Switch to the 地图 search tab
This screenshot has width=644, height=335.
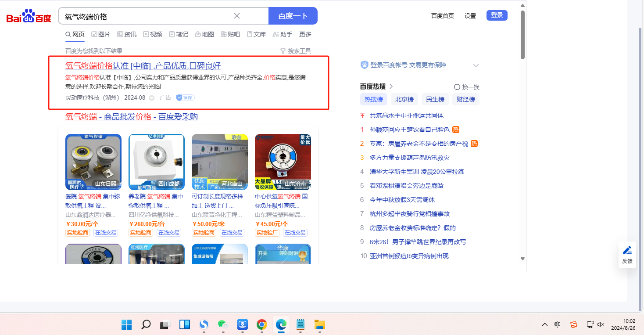pos(204,34)
